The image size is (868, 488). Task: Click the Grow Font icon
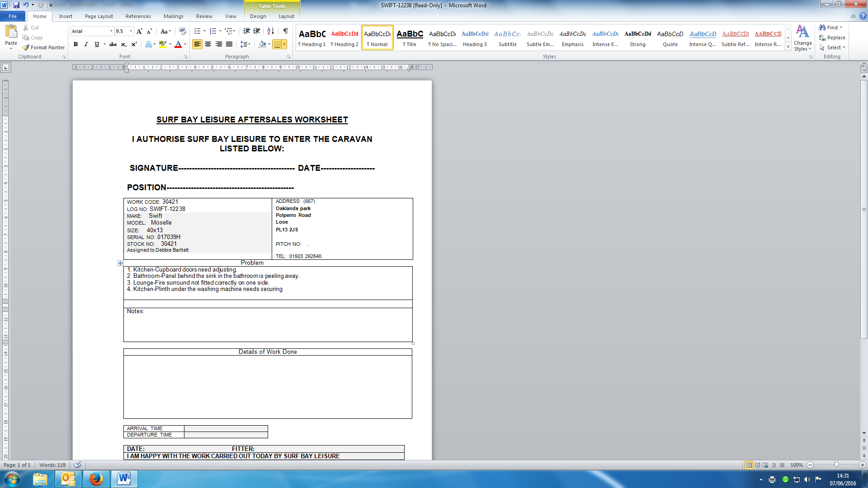(139, 31)
